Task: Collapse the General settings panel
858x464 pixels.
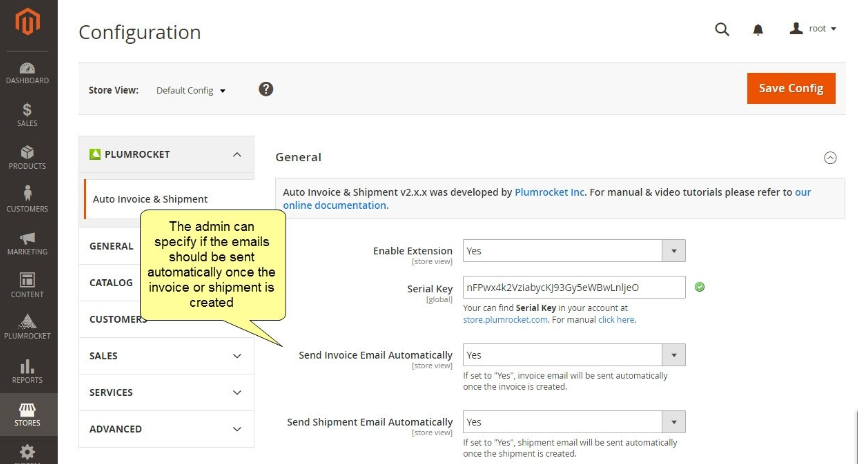Action: (x=830, y=158)
